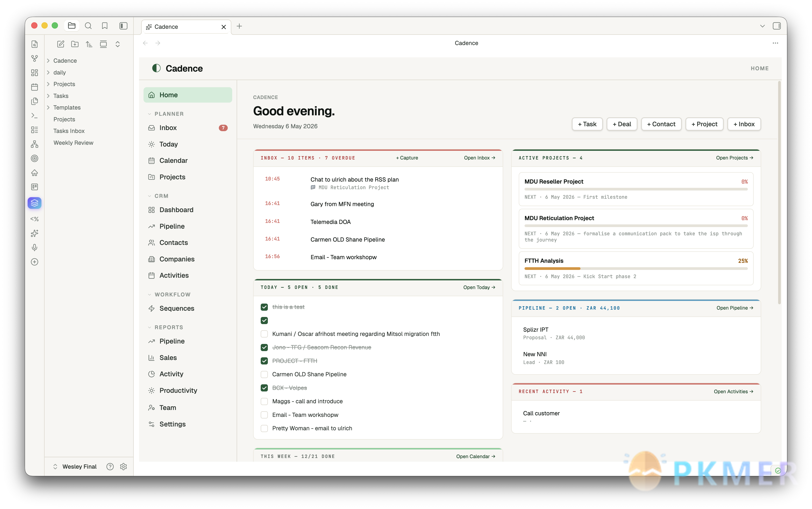
Task: Click the + Contact button
Action: 661,124
